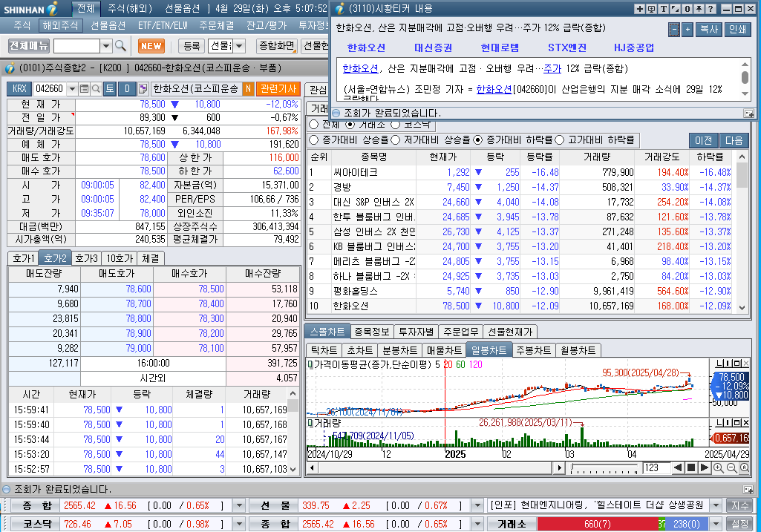761x532 pixels.
Task: Open the 대신증권 related stock link
Action: coord(433,48)
